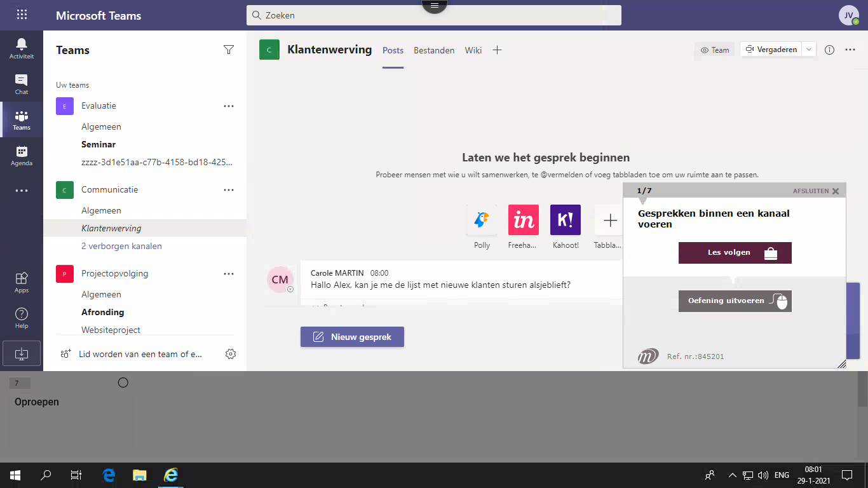868x488 pixels.
Task: Show the 2 verborgen kanalen
Action: (x=121, y=246)
